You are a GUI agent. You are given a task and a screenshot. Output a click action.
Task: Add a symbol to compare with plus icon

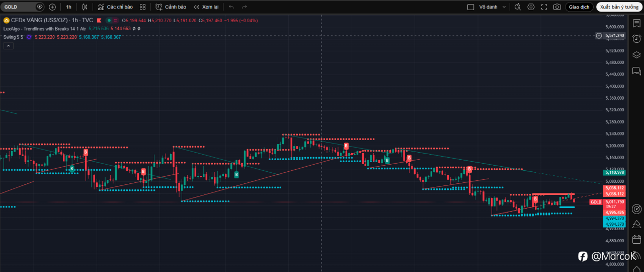[52, 7]
